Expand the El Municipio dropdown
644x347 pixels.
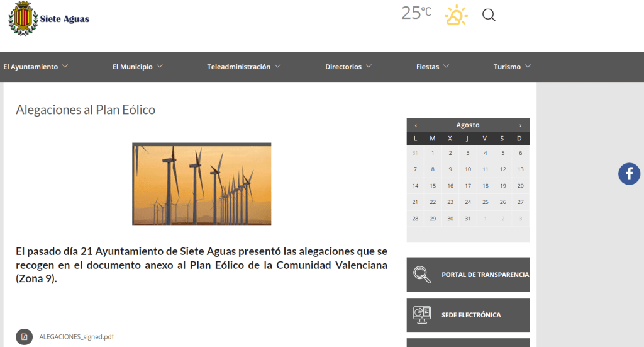137,67
